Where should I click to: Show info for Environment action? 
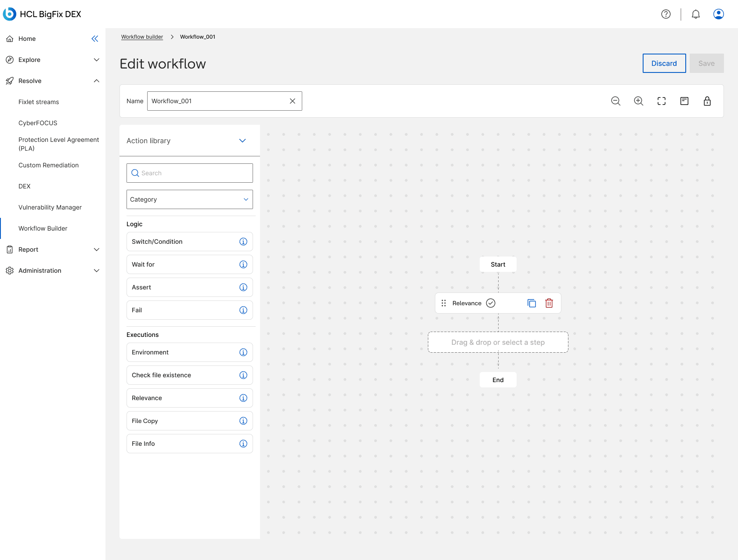(x=243, y=352)
